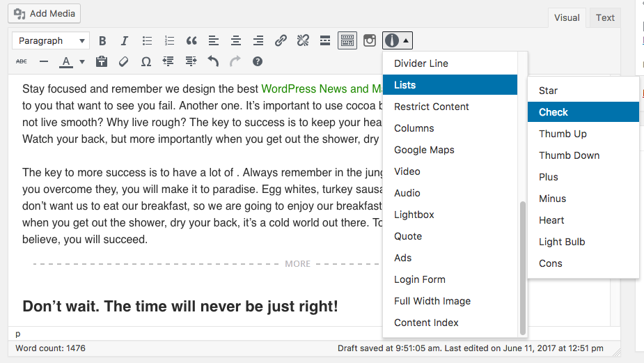644x363 pixels.
Task: Open the shortcodes info icon menu
Action: pyautogui.click(x=397, y=40)
